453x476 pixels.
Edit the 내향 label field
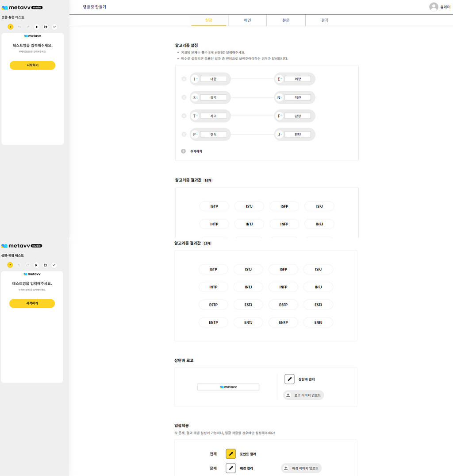(x=214, y=79)
